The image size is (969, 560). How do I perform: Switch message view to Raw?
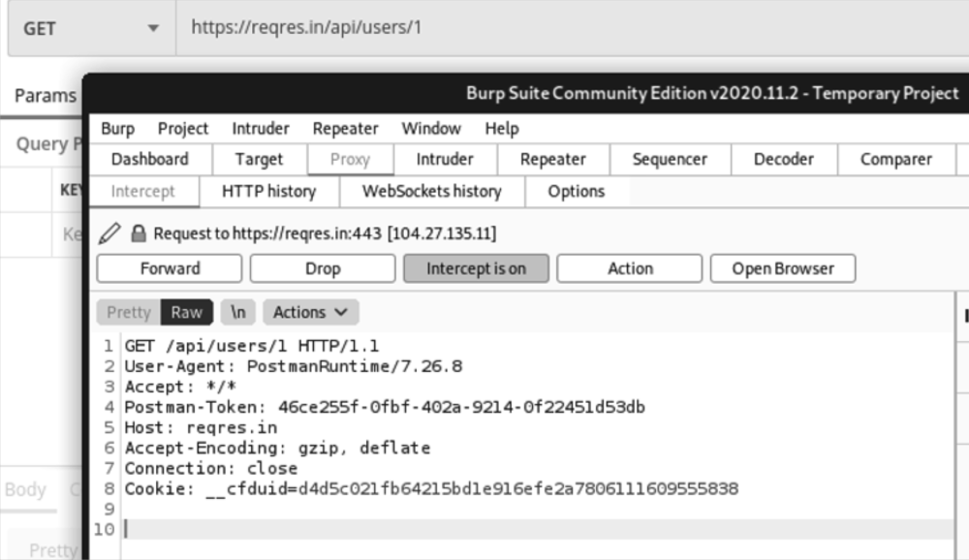point(187,312)
